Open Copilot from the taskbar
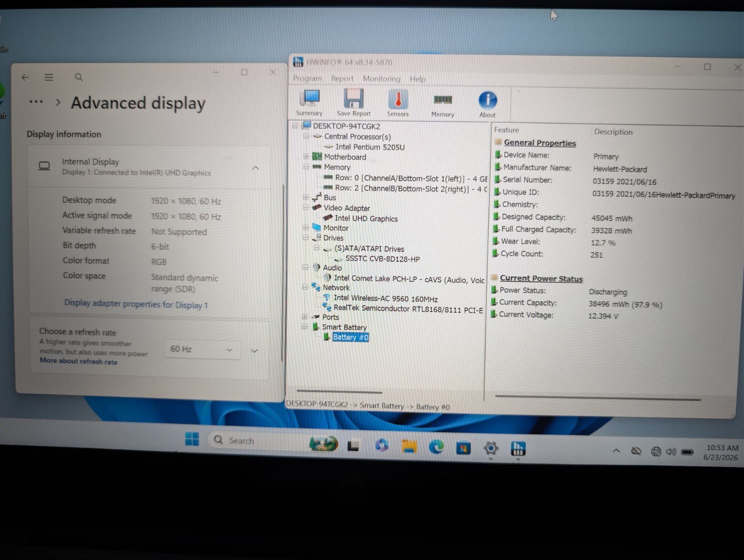This screenshot has width=744, height=560. [x=382, y=445]
